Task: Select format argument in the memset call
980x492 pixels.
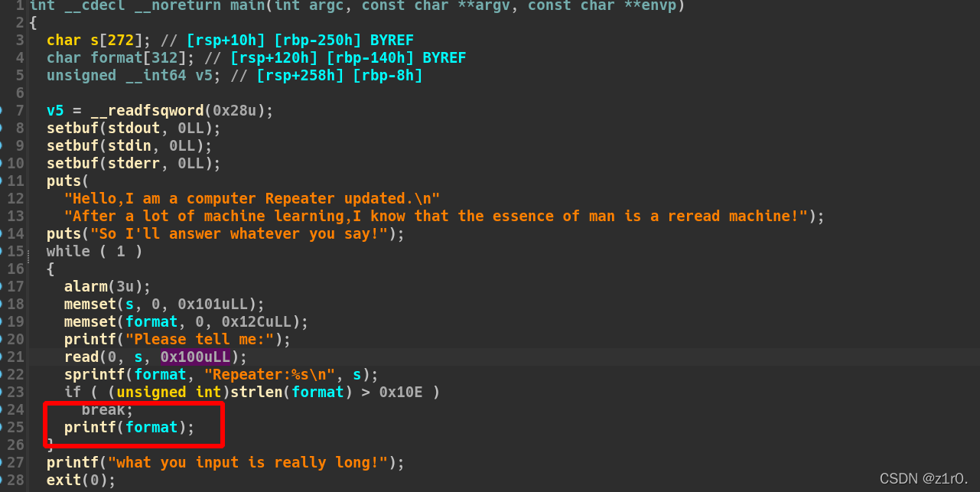Action: pyautogui.click(x=151, y=321)
